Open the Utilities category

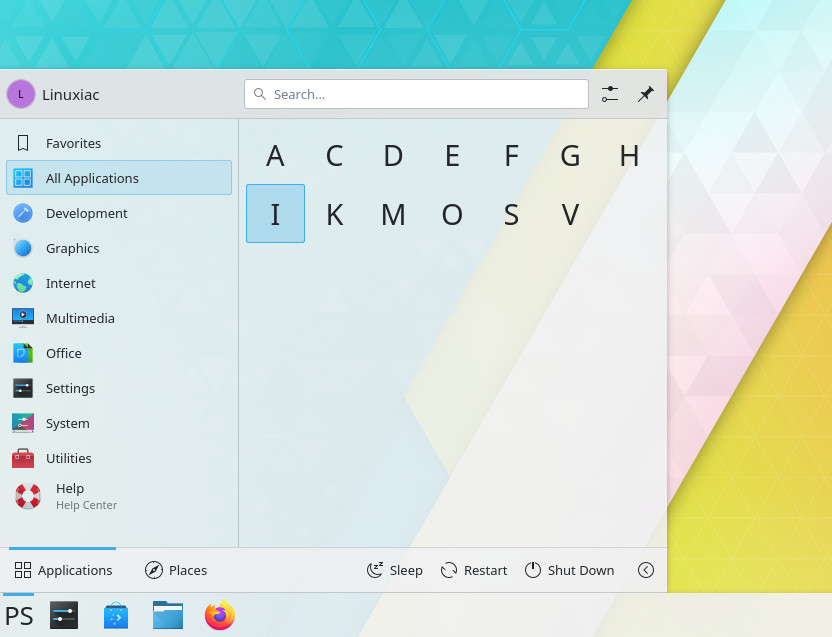119,458
